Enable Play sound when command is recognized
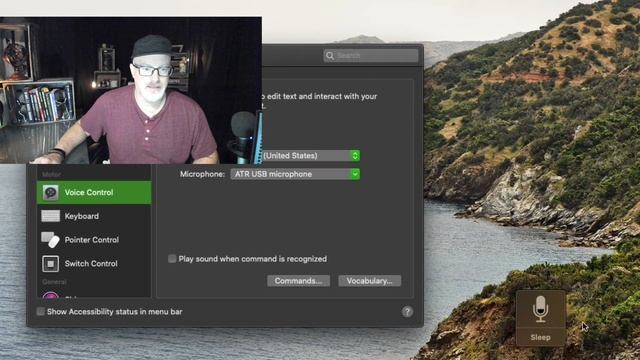The height and width of the screenshot is (360, 640). [172, 259]
